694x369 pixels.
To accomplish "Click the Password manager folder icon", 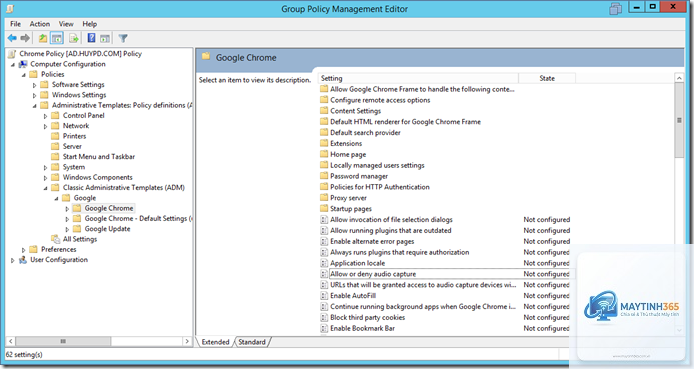I will (324, 176).
